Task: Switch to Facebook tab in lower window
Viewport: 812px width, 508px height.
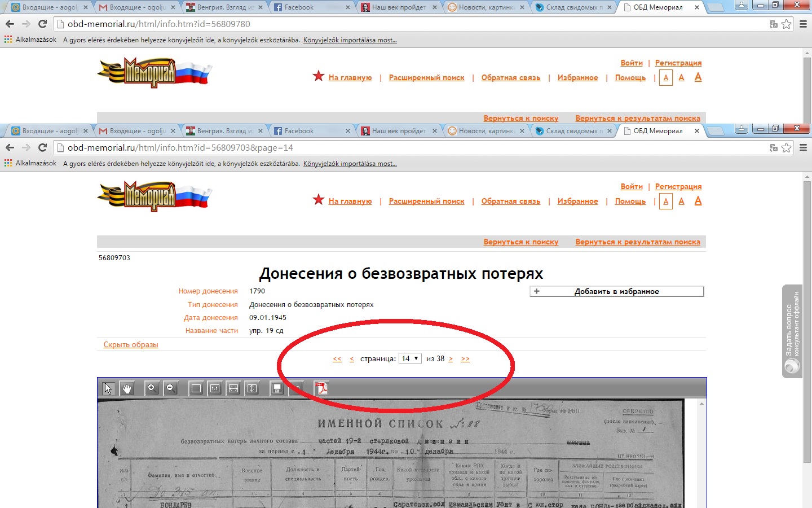Action: [x=311, y=130]
